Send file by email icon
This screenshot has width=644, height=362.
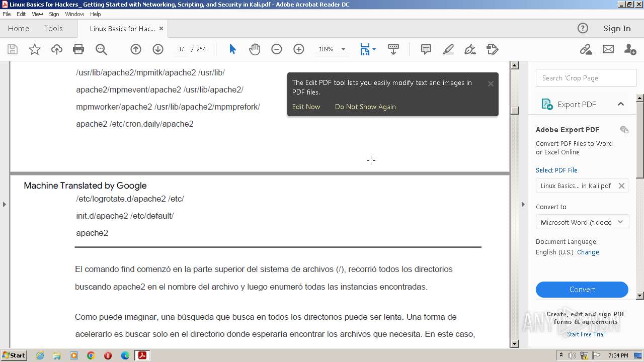(608, 49)
